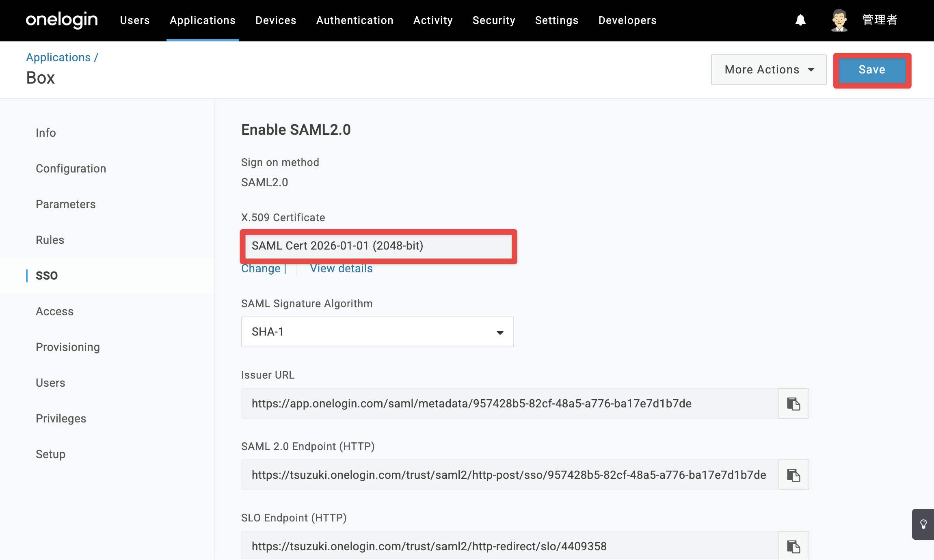This screenshot has width=934, height=560.
Task: Copy the SAML 2.0 Endpoint URL
Action: click(793, 475)
